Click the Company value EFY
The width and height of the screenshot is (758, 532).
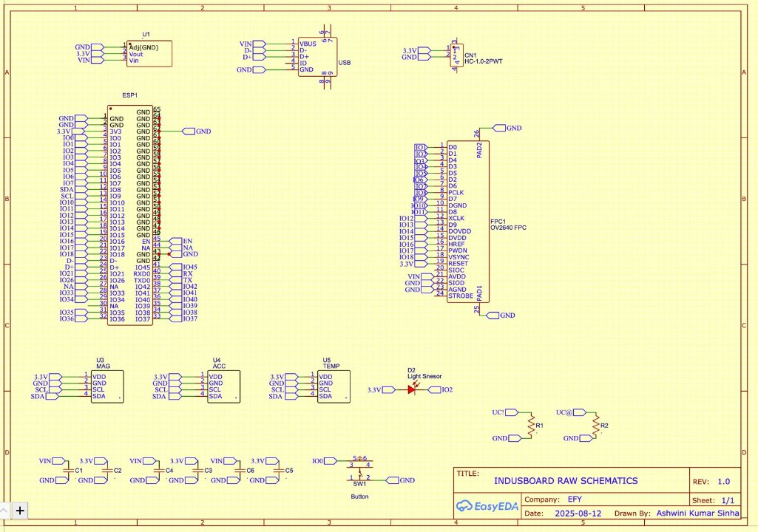click(575, 499)
